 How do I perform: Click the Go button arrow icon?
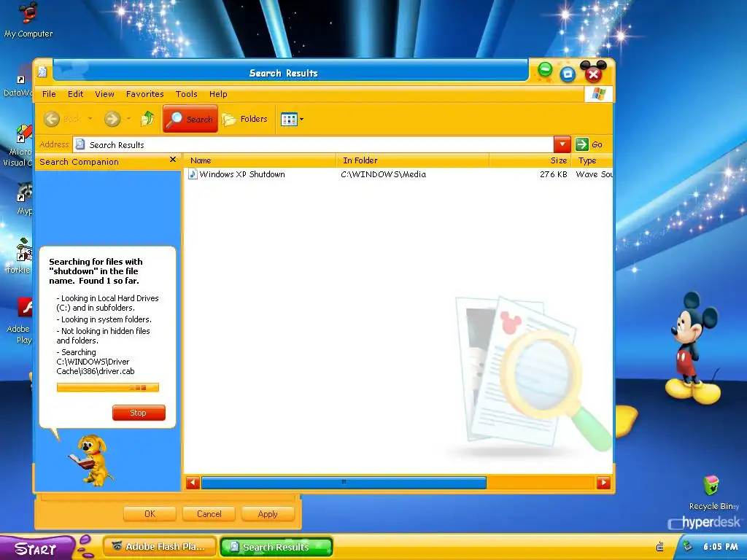(x=581, y=144)
